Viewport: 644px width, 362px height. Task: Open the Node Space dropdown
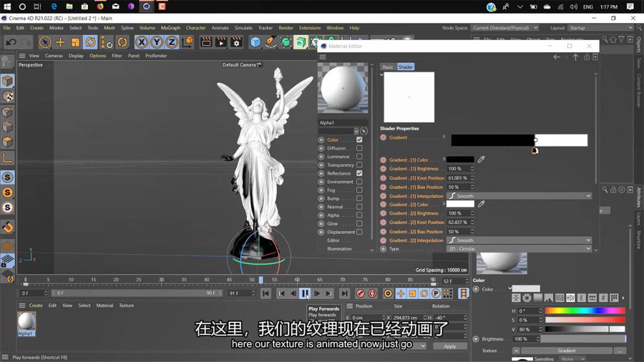click(504, 28)
